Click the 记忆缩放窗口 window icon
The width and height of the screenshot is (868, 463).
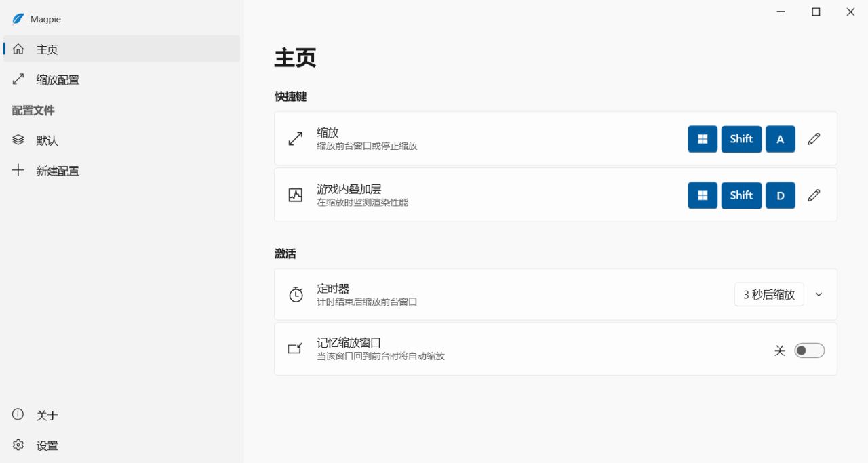[x=294, y=348]
